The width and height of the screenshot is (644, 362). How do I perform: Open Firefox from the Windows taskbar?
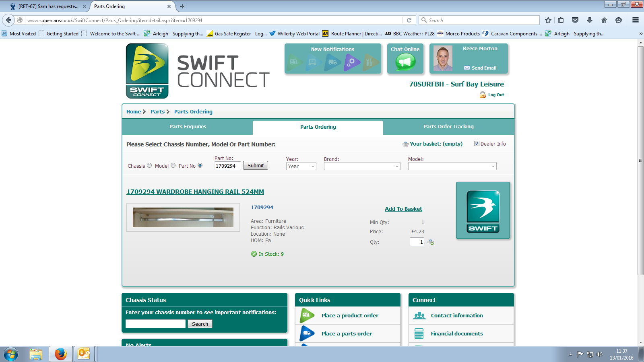tap(61, 354)
